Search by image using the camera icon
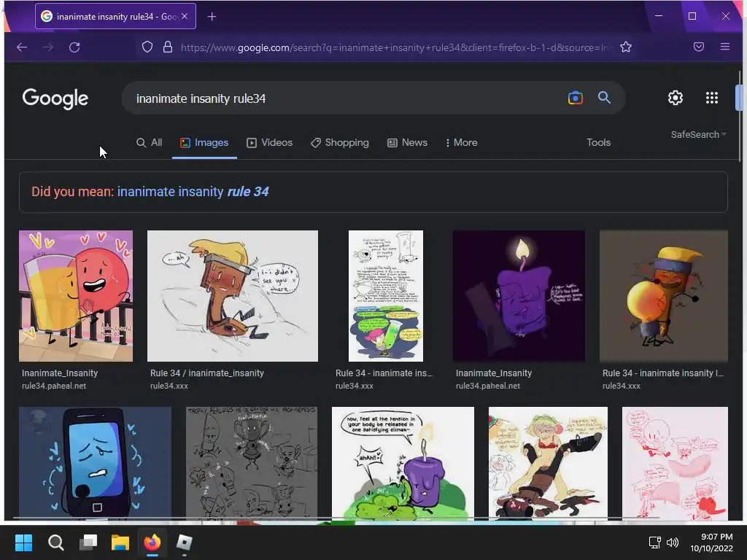 576,98
